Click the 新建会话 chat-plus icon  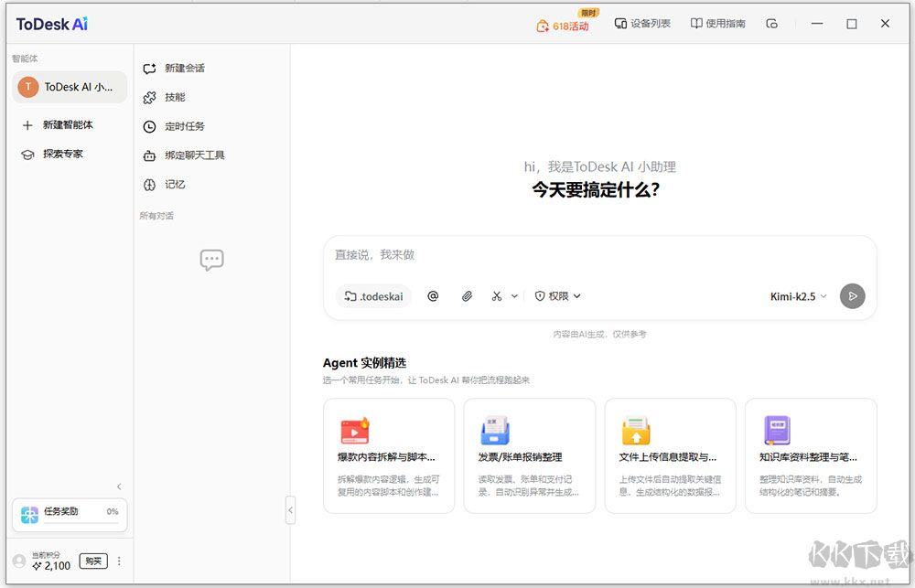click(x=149, y=69)
